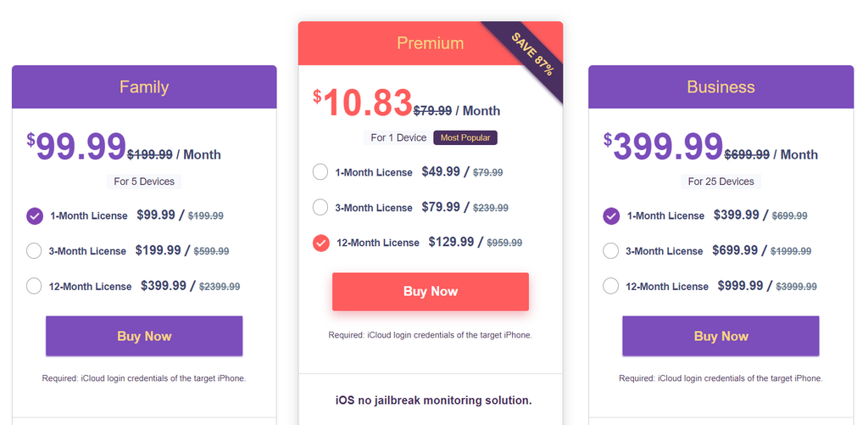Pick Business 12-Month License option

pyautogui.click(x=610, y=286)
